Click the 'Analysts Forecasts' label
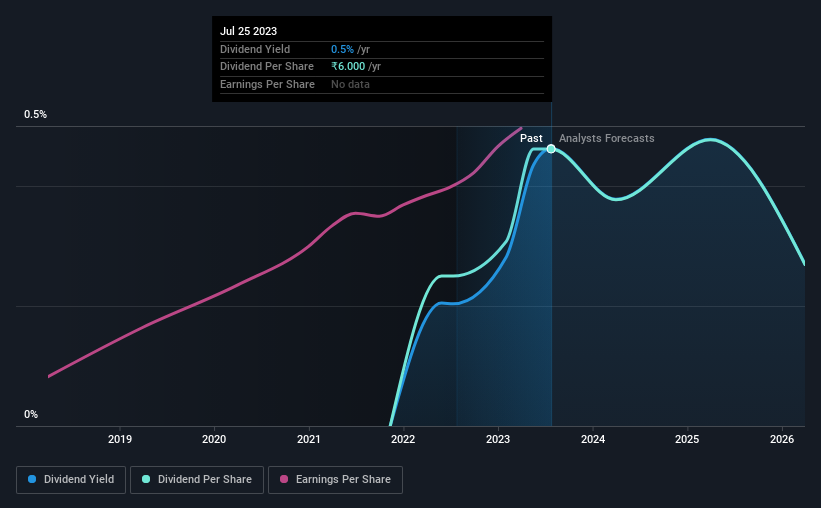Screen dimensions: 821x508 [x=606, y=138]
